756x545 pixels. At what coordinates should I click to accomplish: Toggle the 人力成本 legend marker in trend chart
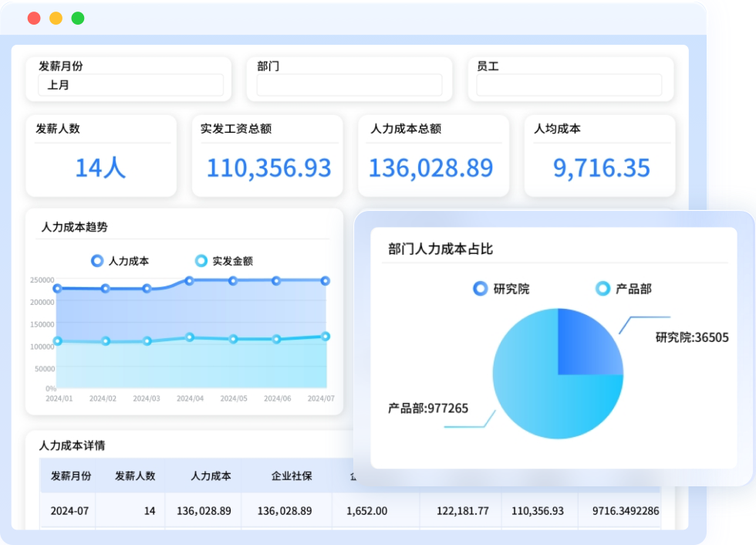pos(97,261)
